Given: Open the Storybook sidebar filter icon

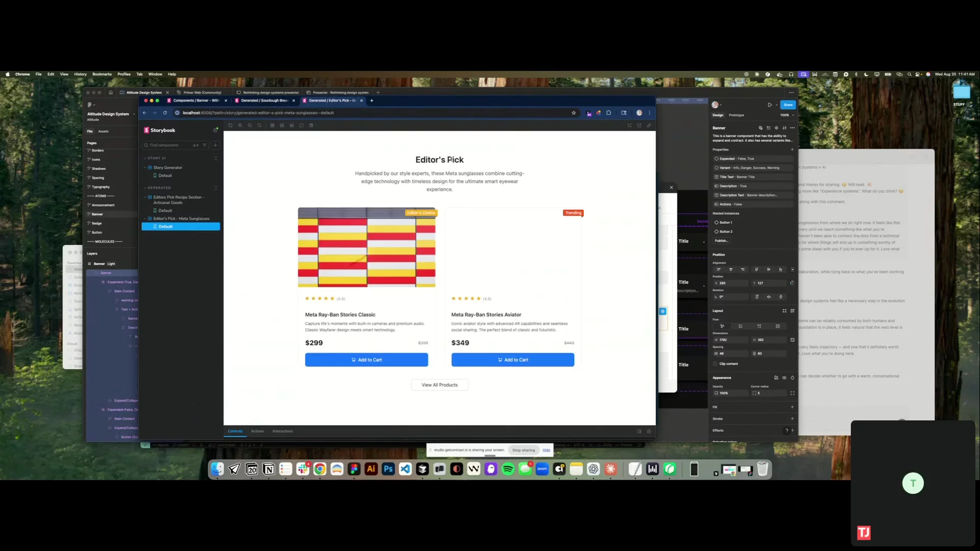Looking at the screenshot, I should [205, 145].
